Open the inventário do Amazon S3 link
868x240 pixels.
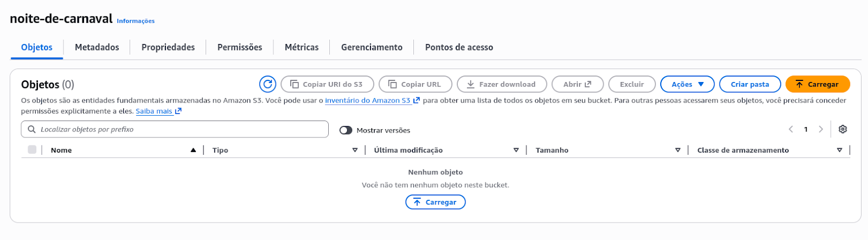(367, 100)
